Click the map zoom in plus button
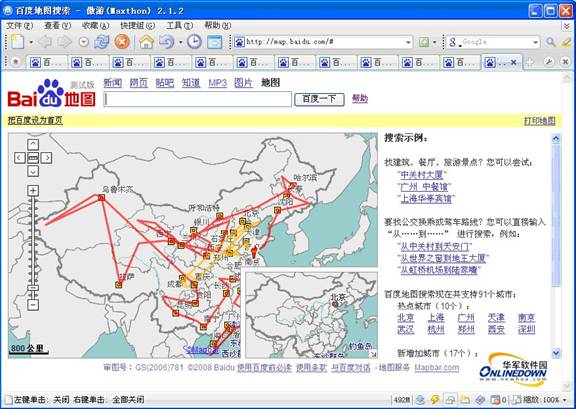576x409 pixels. [33, 190]
